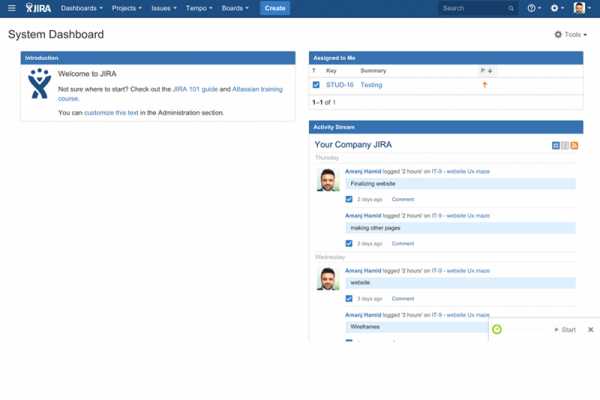Click the website worklog text on Wednesday

coord(360,282)
